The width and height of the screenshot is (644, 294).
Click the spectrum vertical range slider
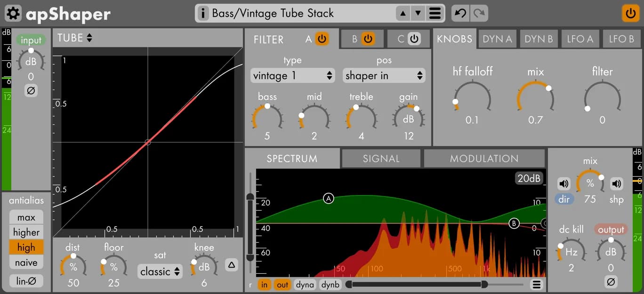coord(250,226)
